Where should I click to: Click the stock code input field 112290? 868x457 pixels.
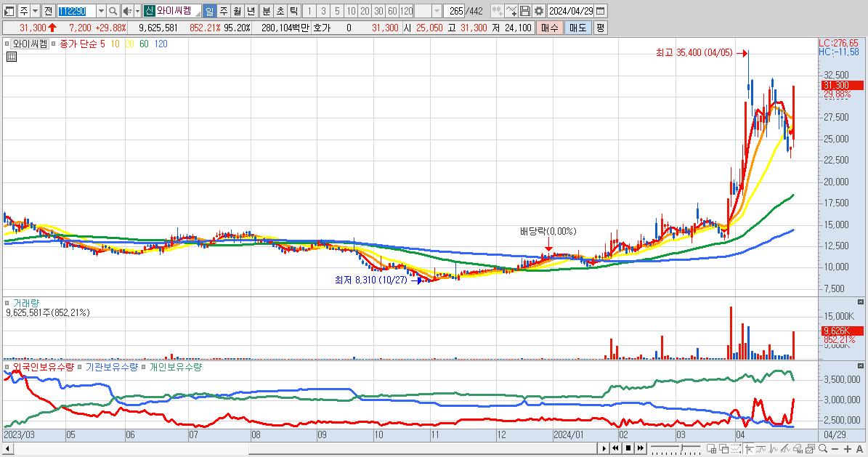coord(76,11)
